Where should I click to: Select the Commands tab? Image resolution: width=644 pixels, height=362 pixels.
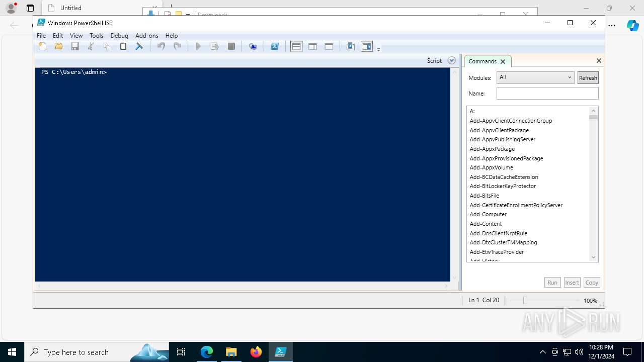pyautogui.click(x=482, y=61)
